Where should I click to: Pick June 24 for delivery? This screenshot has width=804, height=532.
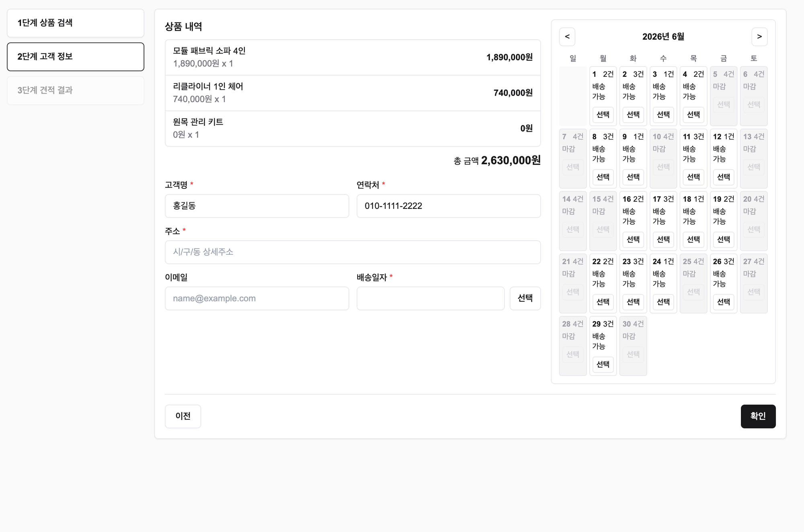pyautogui.click(x=663, y=302)
